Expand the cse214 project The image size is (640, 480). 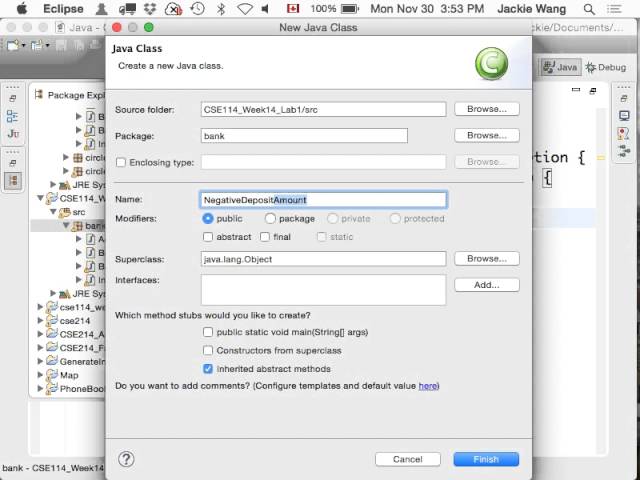point(40,320)
